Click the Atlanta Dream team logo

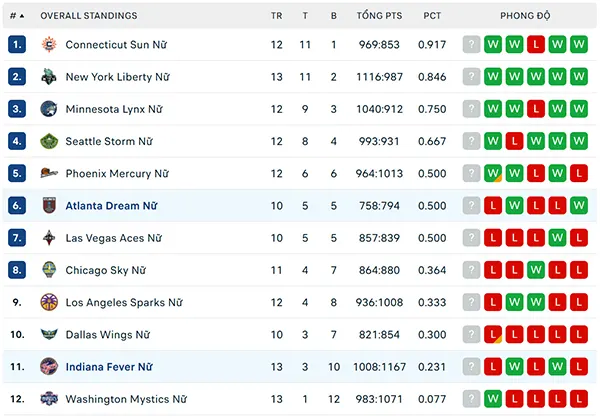coord(49,206)
